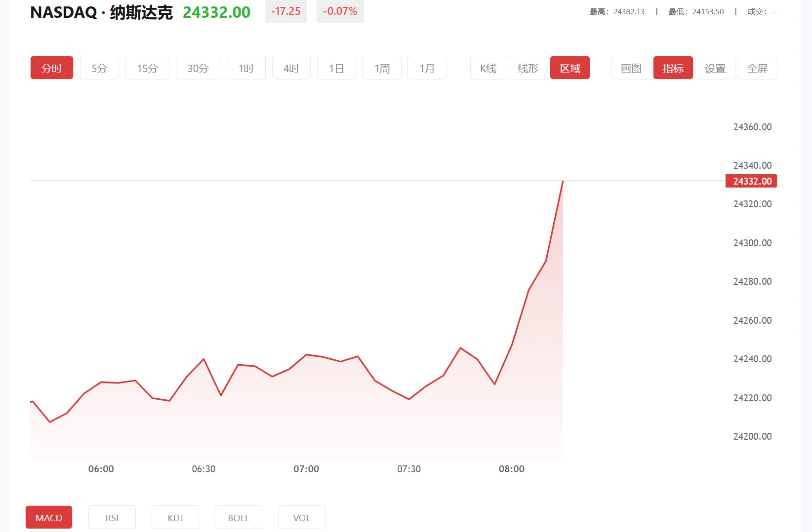Show the VOL volume indicator
Screen dimensions: 812x532
(x=301, y=517)
